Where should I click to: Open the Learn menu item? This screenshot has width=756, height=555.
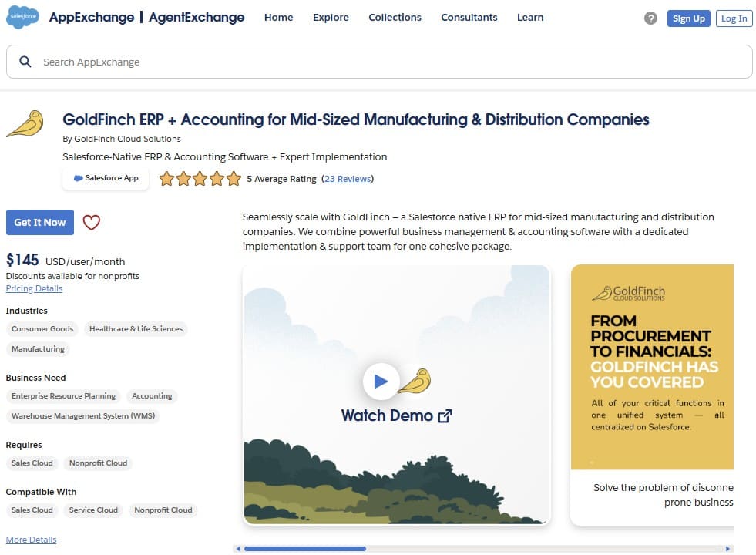[530, 18]
